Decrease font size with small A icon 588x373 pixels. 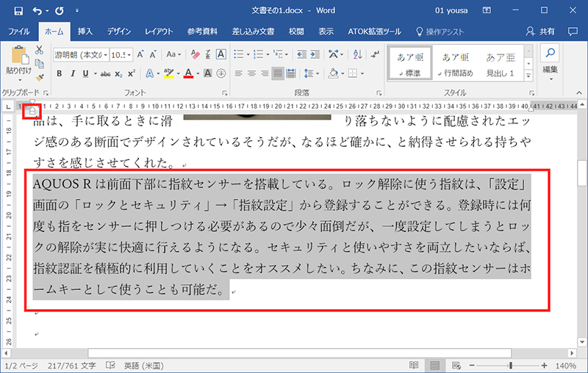(x=153, y=54)
